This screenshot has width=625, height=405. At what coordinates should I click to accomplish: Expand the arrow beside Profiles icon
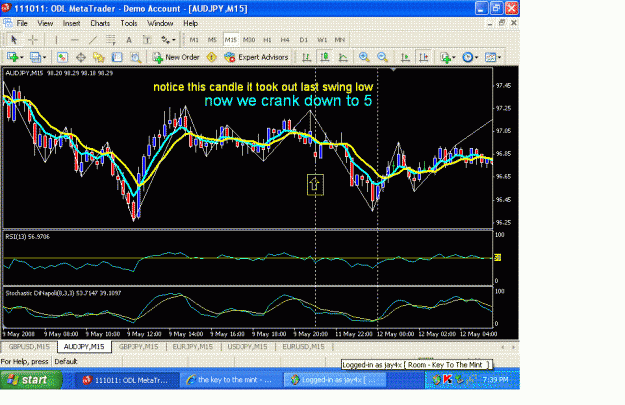coord(44,58)
